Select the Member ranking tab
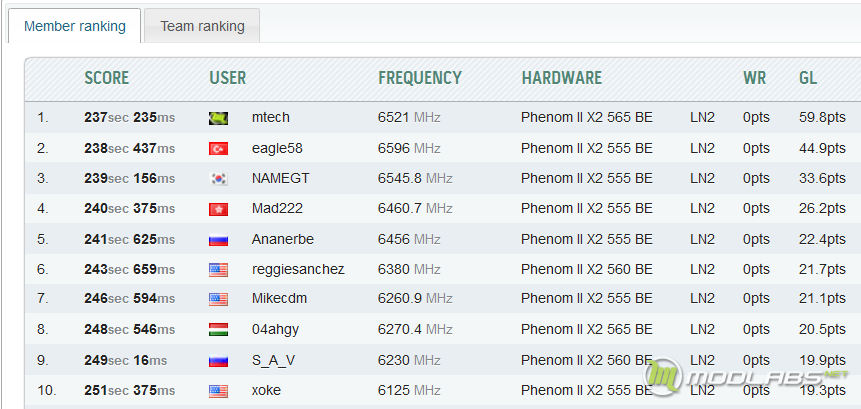The width and height of the screenshot is (861, 409). pos(75,26)
